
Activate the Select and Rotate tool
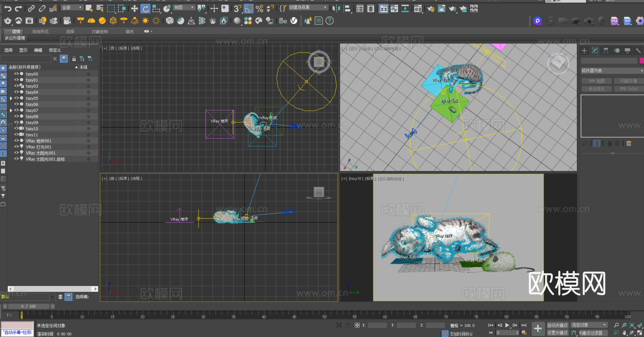145,8
